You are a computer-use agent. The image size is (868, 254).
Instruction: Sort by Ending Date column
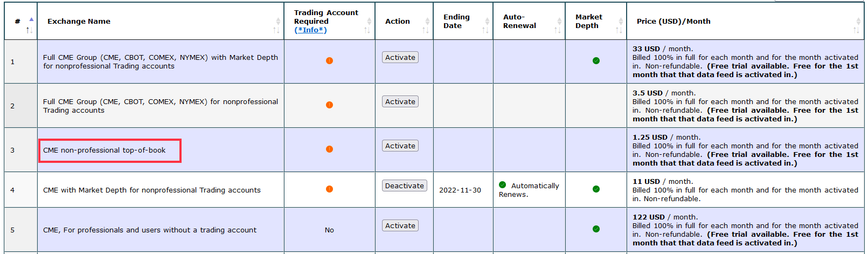[x=486, y=25]
